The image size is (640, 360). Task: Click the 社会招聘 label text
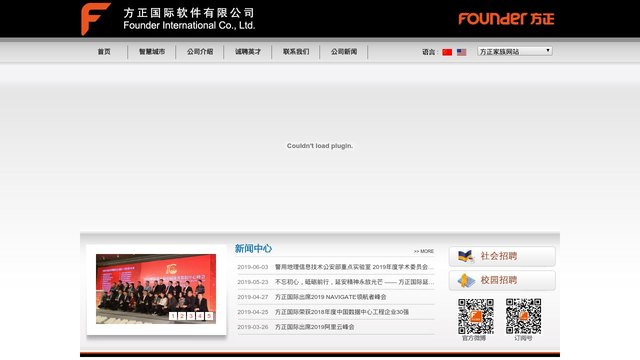point(499,256)
